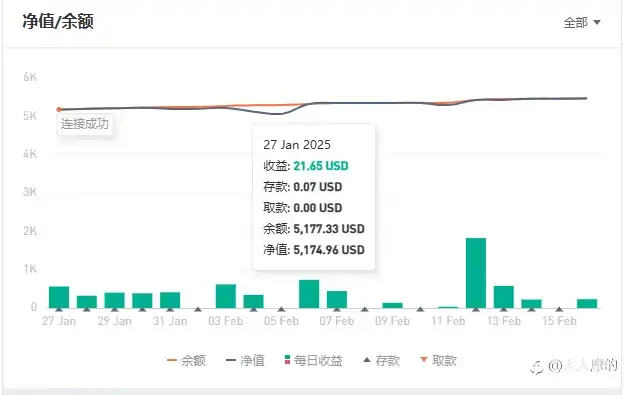
Task: Click the 05 Feb x-axis label
Action: (x=281, y=321)
